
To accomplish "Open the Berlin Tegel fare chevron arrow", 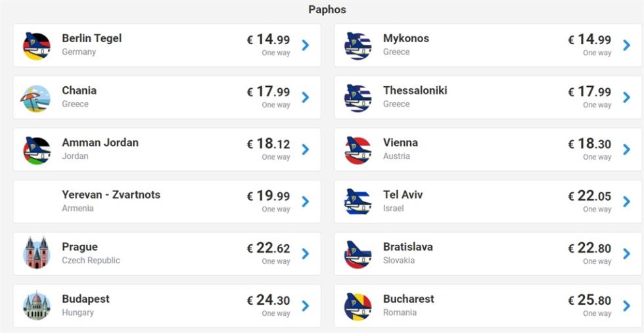I will [305, 45].
